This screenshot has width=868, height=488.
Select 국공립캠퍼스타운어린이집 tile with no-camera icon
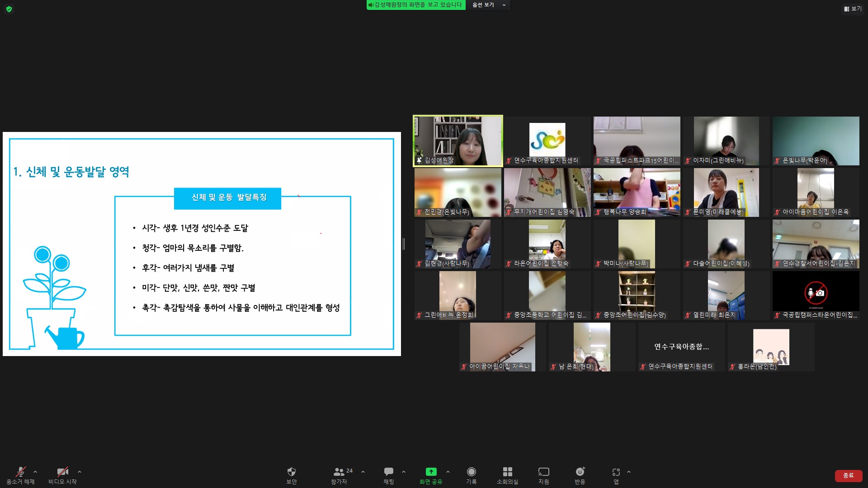(x=816, y=296)
